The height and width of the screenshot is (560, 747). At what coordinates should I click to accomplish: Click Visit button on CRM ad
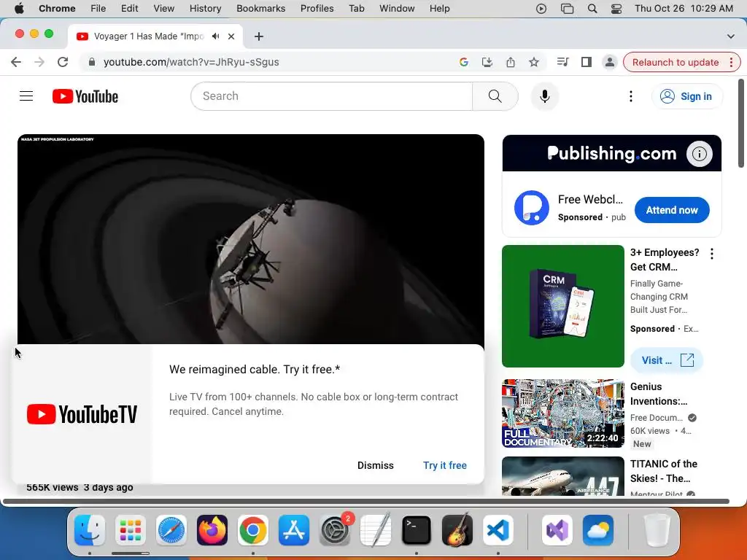click(x=667, y=360)
